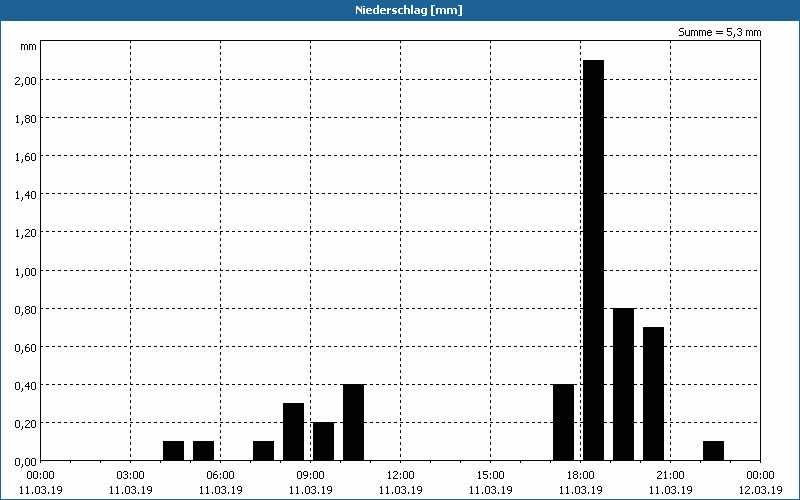Click the 09:00 time label

point(310,476)
